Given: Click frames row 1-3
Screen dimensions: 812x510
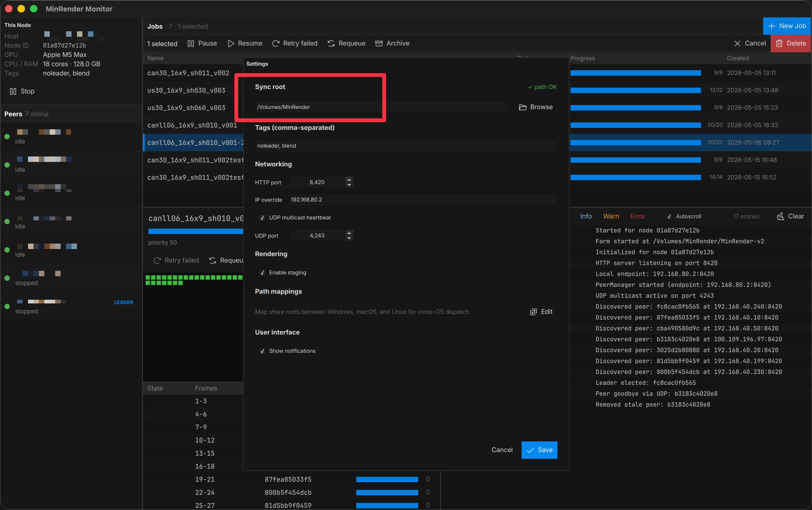Looking at the screenshot, I should click(x=201, y=401).
